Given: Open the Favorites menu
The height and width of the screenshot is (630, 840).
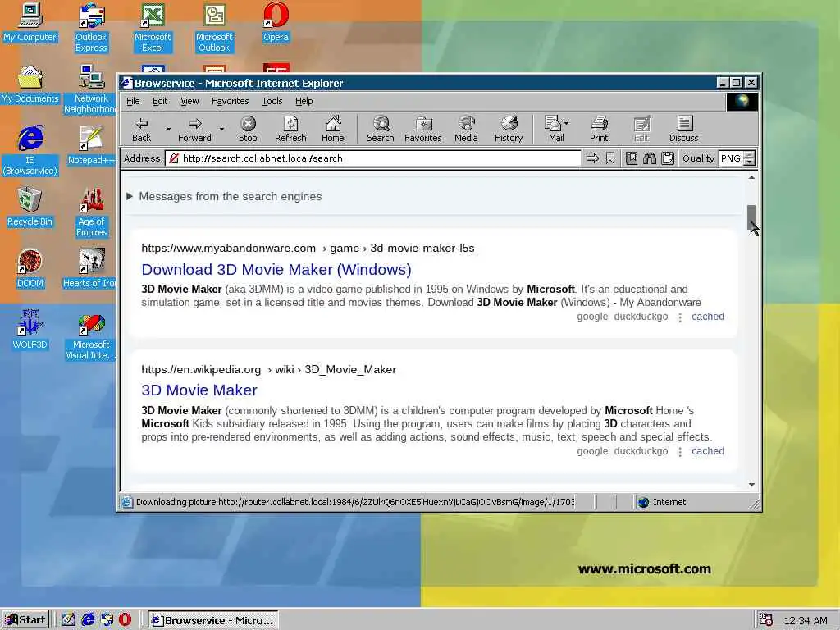Looking at the screenshot, I should click(x=230, y=101).
